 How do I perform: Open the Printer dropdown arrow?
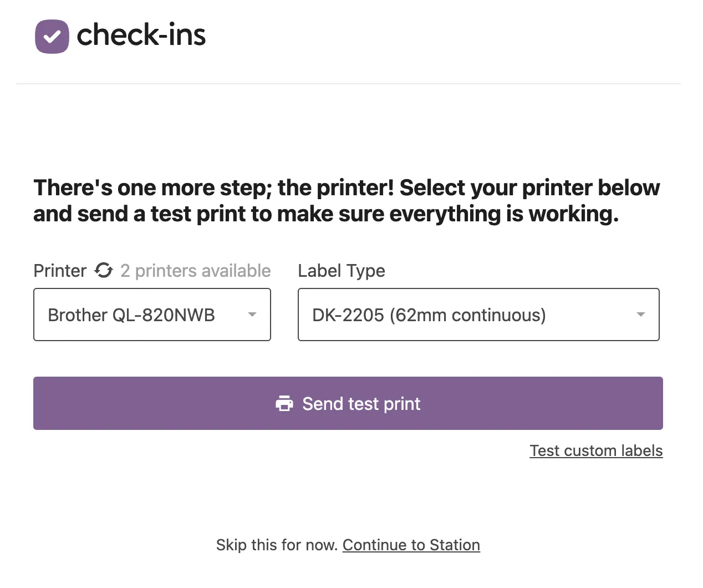(x=252, y=315)
